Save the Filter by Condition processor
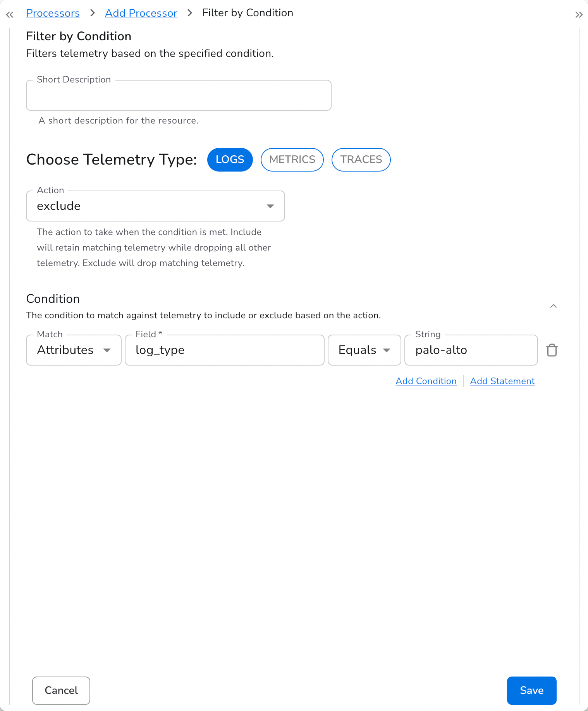The image size is (588, 711). pos(531,690)
